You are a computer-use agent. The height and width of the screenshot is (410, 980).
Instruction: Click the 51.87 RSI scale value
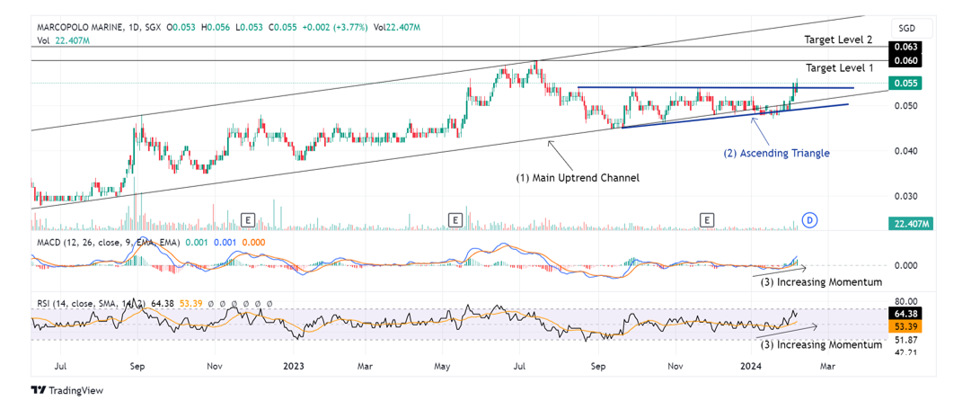(904, 339)
